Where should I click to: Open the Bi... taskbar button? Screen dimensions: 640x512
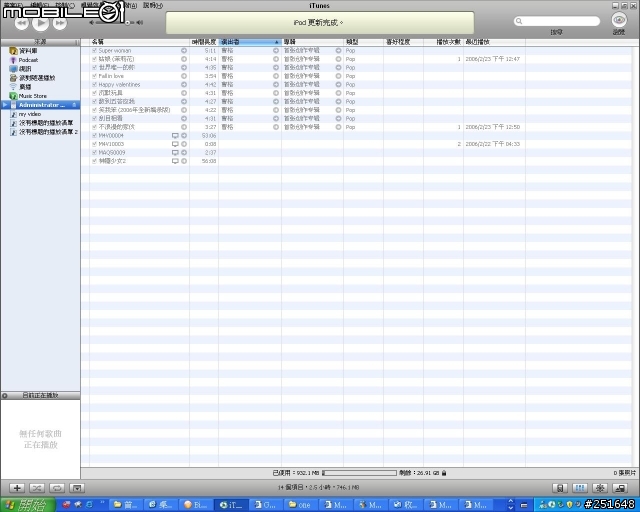[x=196, y=505]
